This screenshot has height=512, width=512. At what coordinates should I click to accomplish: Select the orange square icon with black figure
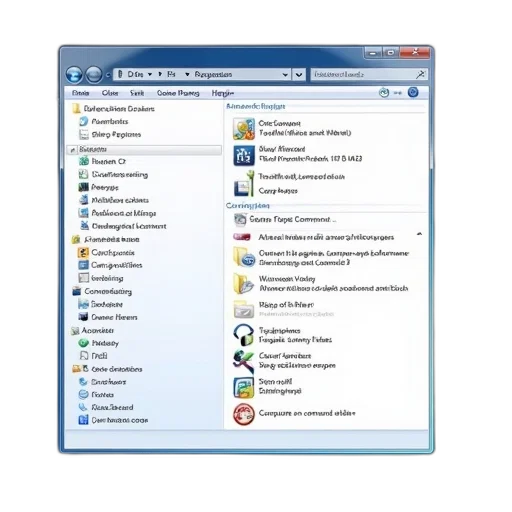(83, 252)
